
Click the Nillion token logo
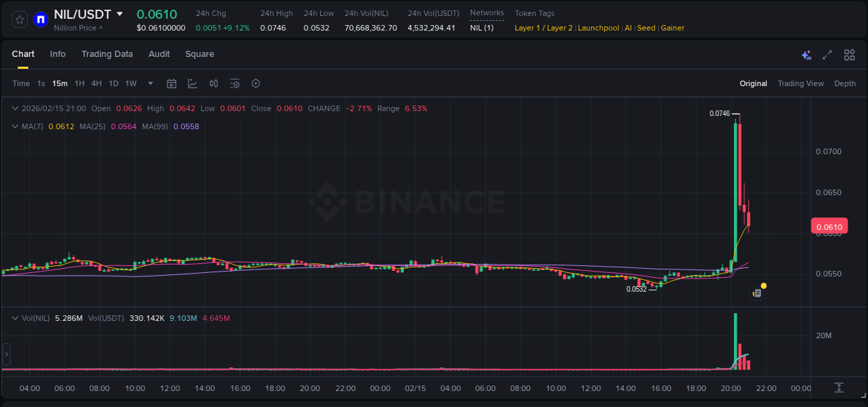pos(40,19)
